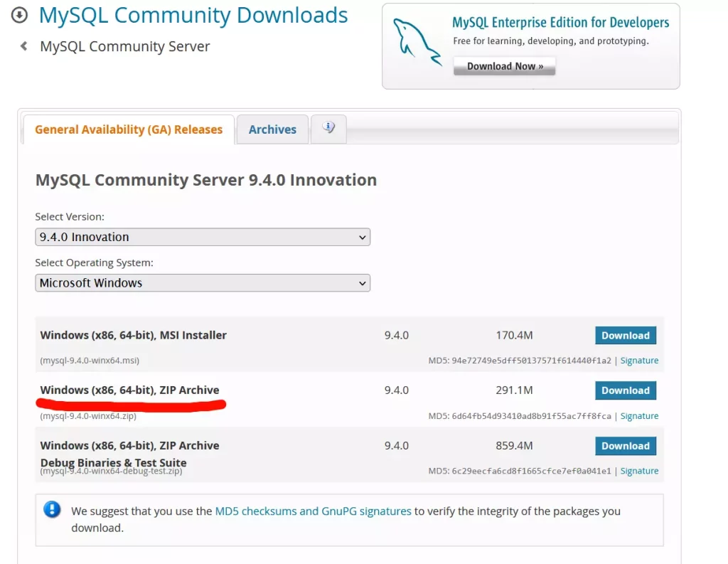This screenshot has height=564, width=728.
Task: Click the MySQL Community Downloads heading
Action: click(x=193, y=15)
